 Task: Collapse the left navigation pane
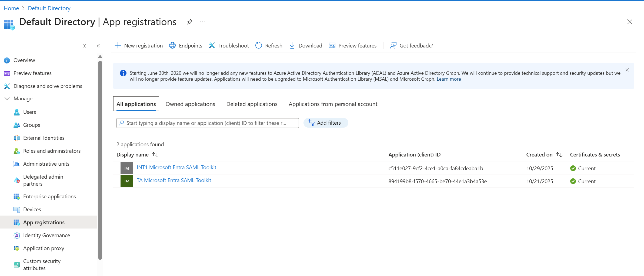tap(98, 46)
